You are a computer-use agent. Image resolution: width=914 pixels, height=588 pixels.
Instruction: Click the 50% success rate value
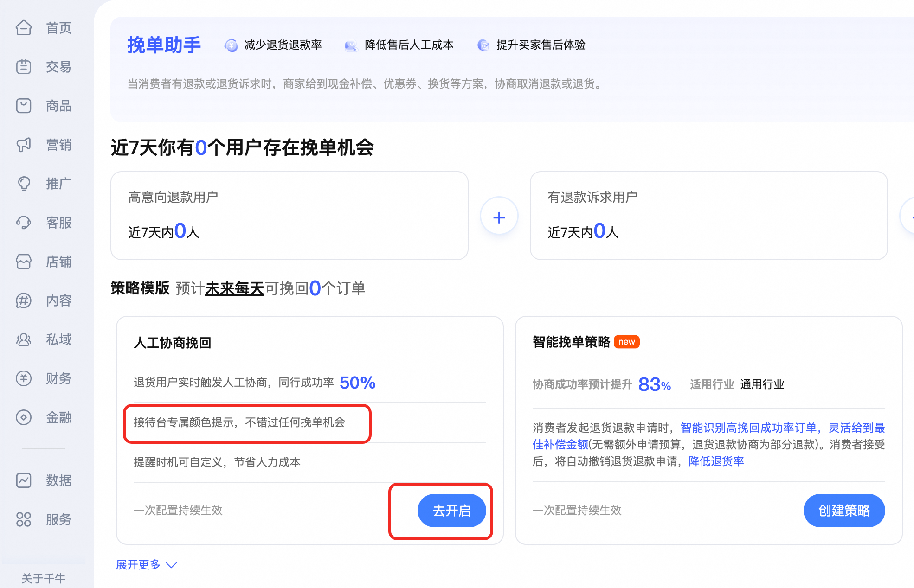358,383
